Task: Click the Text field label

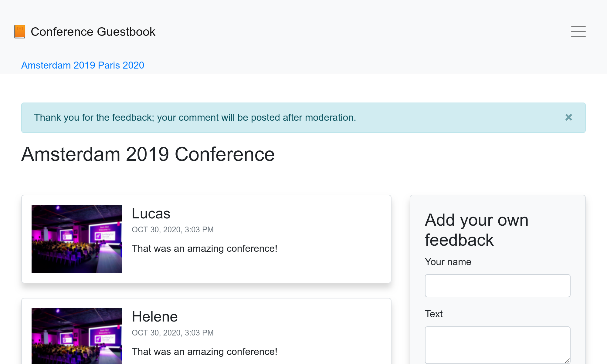Action: (434, 314)
